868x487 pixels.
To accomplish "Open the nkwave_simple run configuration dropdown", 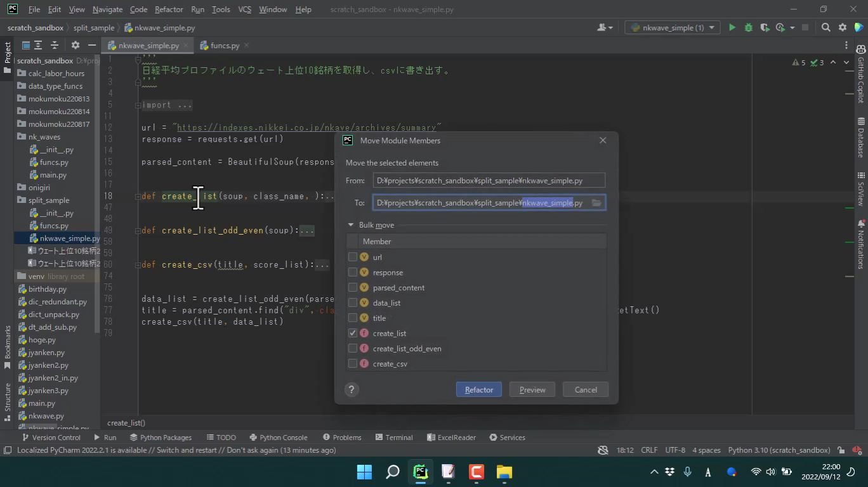I will point(673,27).
